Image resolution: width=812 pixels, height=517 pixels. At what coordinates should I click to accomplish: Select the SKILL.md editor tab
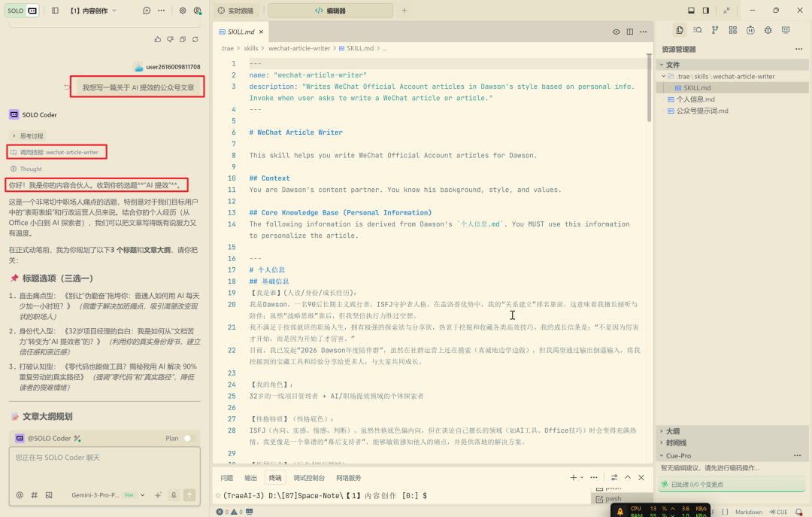pyautogui.click(x=241, y=32)
